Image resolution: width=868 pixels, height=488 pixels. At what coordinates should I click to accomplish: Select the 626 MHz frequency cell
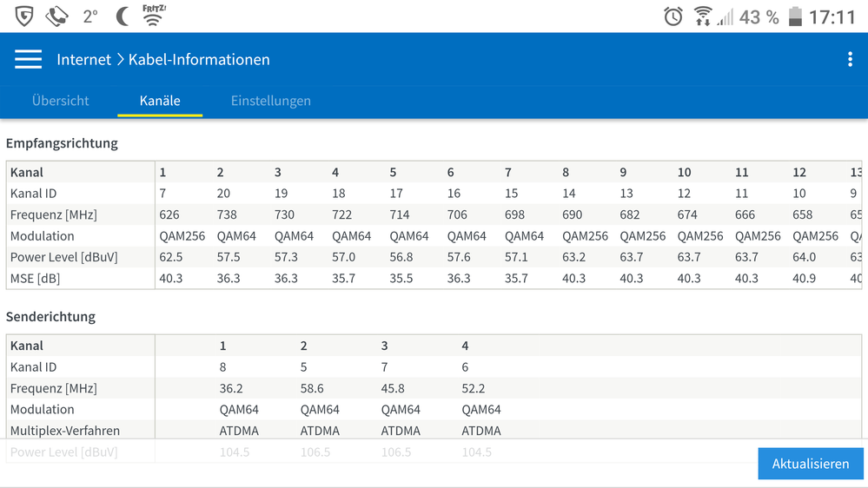171,214
